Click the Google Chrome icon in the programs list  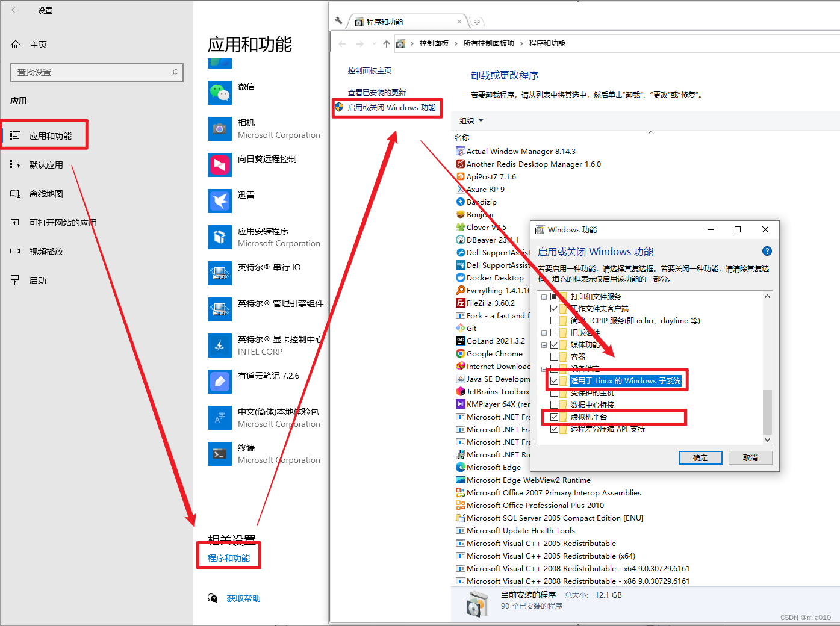pyautogui.click(x=461, y=353)
